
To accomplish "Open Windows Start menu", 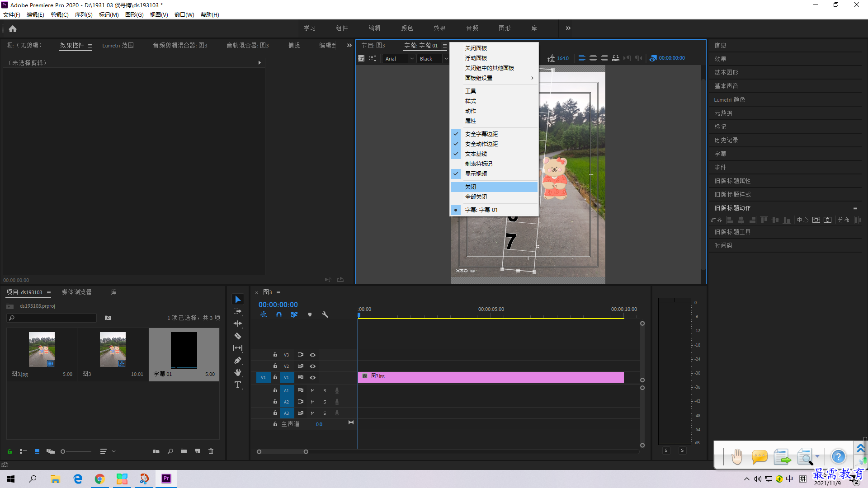I will pos(11,479).
